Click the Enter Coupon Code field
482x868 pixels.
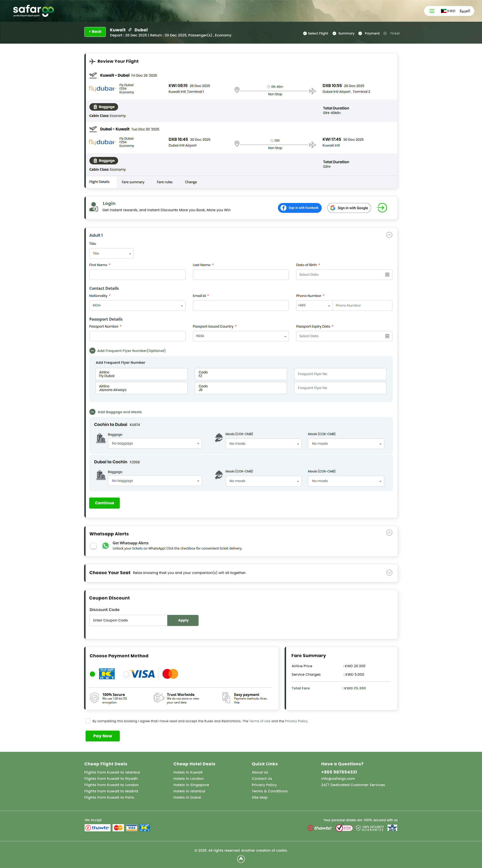click(x=128, y=620)
